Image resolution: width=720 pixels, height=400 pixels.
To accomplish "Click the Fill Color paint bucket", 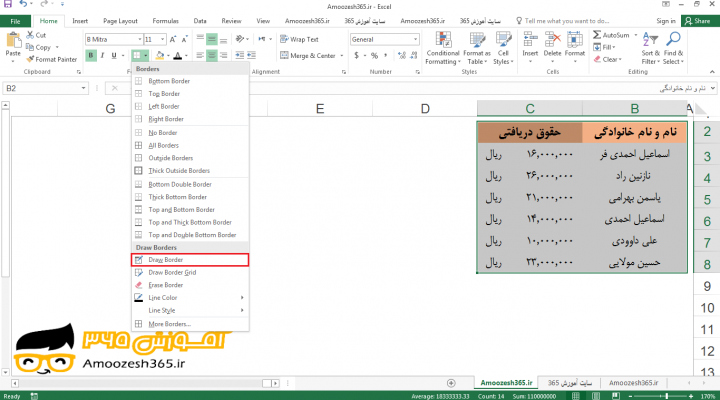I will pyautogui.click(x=160, y=56).
